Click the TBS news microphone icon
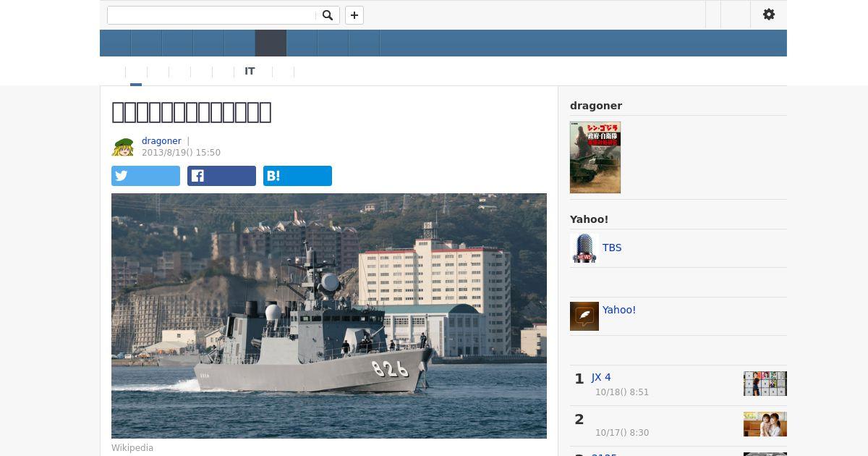Screen dimensions: 868x456 (584, 248)
